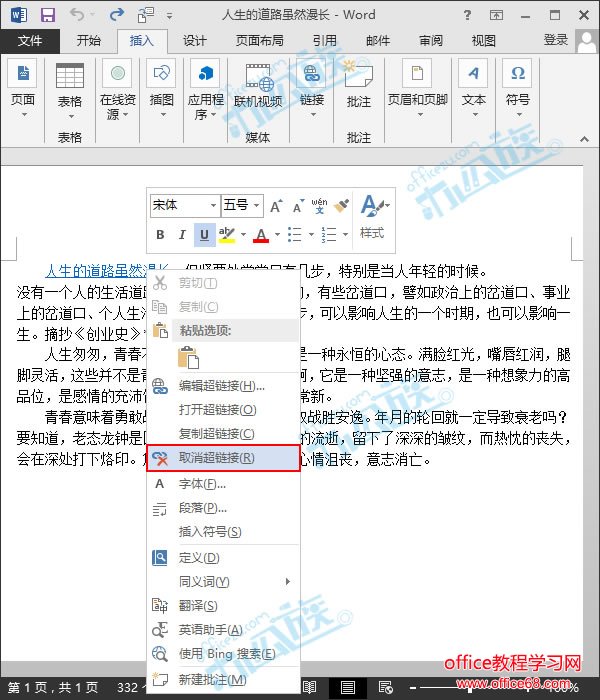Switch to the 审阅 Review tab
Image resolution: width=600 pixels, height=700 pixels.
coord(431,41)
